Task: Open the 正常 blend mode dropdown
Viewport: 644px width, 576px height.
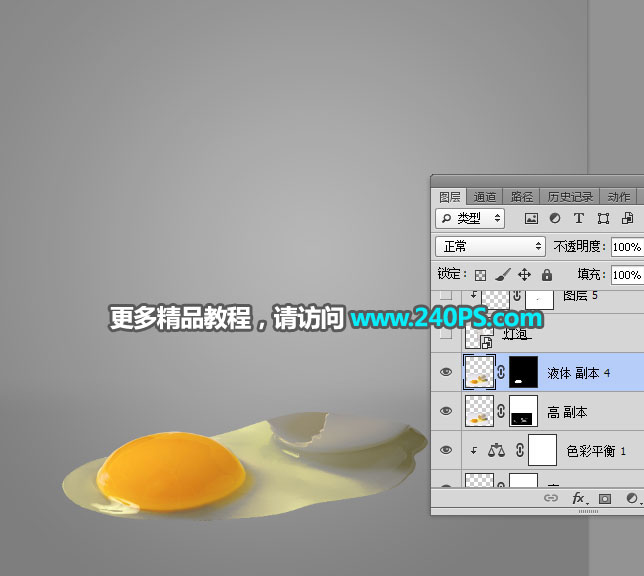Action: [x=490, y=247]
